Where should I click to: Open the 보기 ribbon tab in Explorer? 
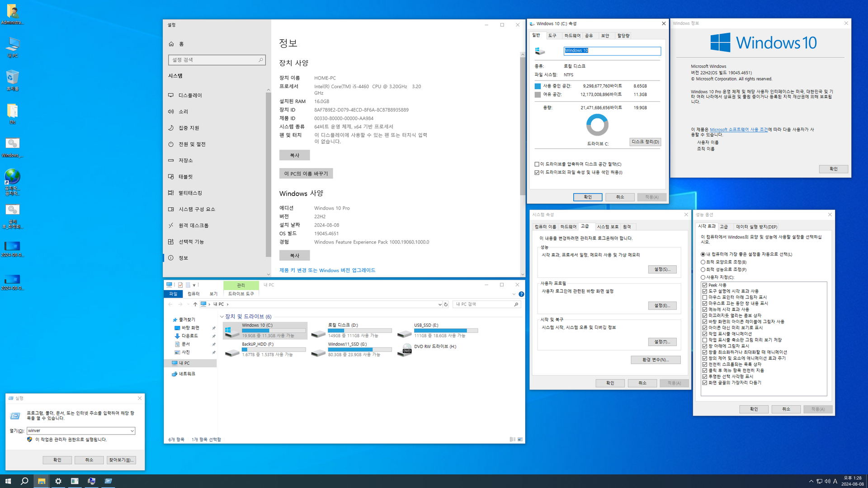[213, 294]
